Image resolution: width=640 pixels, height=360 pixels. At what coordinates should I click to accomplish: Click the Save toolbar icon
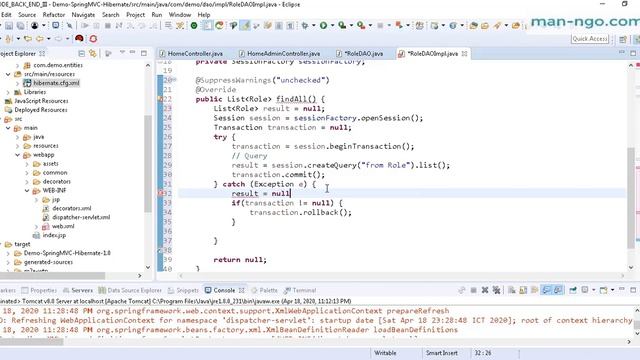click(x=9, y=26)
